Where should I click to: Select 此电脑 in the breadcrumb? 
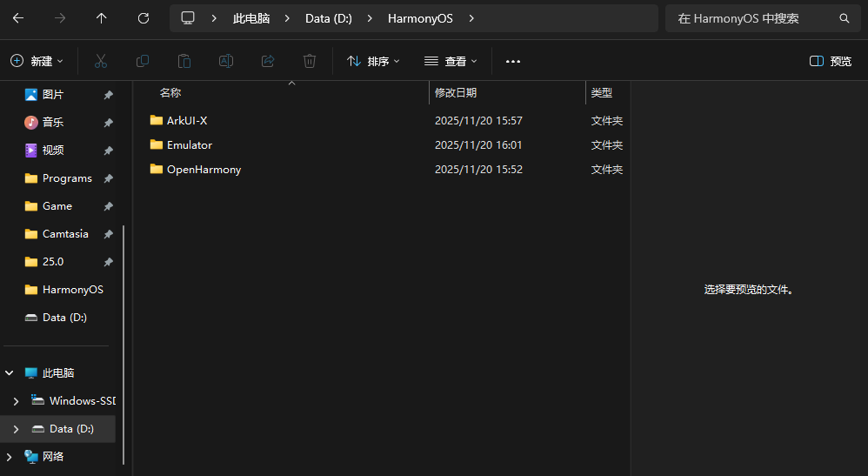[x=251, y=18]
